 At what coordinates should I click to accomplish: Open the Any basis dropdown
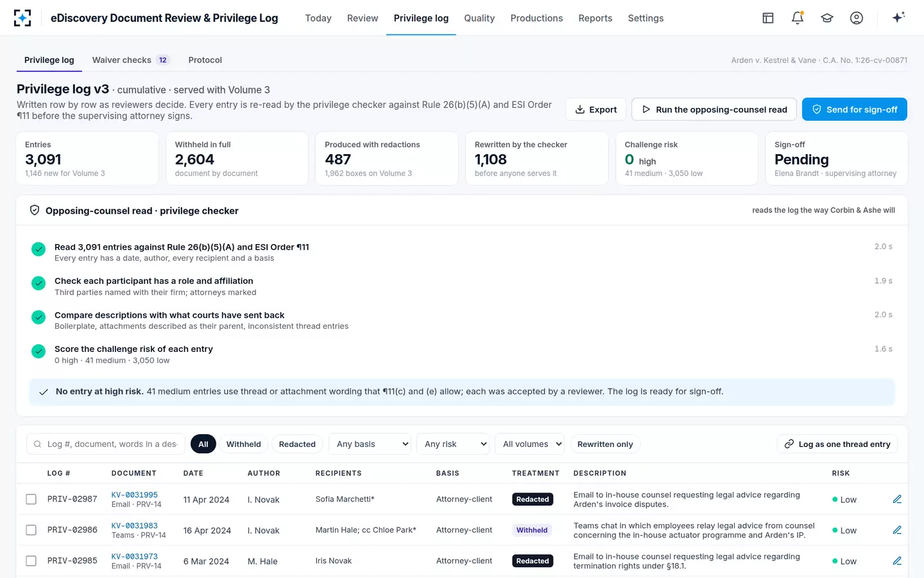coord(370,444)
